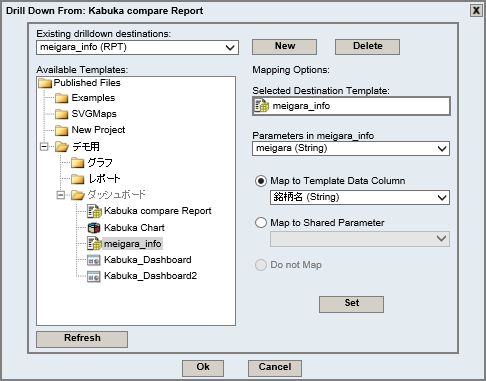Select the Do not Map radio

[261, 265]
